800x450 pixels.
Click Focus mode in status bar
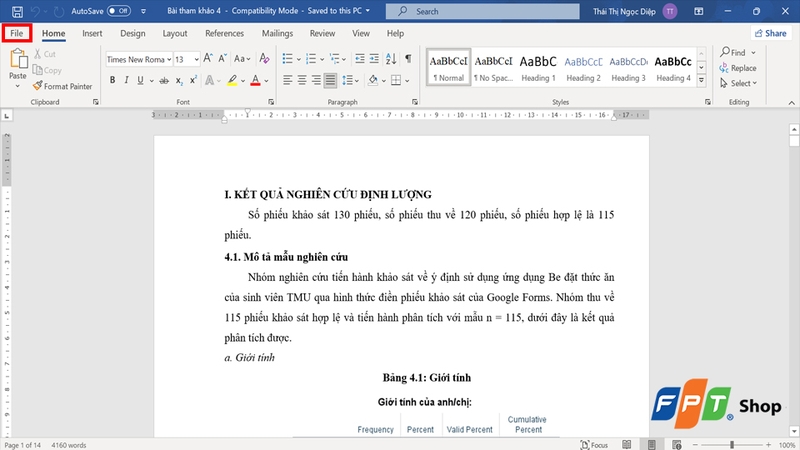(594, 445)
